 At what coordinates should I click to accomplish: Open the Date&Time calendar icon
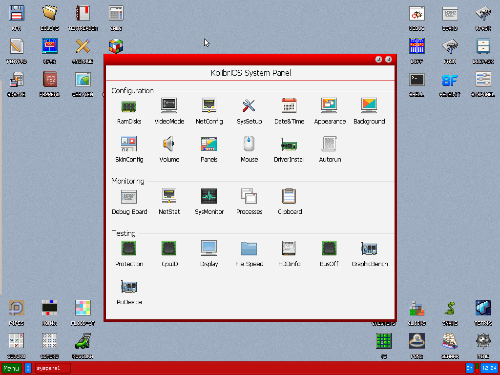(x=289, y=106)
